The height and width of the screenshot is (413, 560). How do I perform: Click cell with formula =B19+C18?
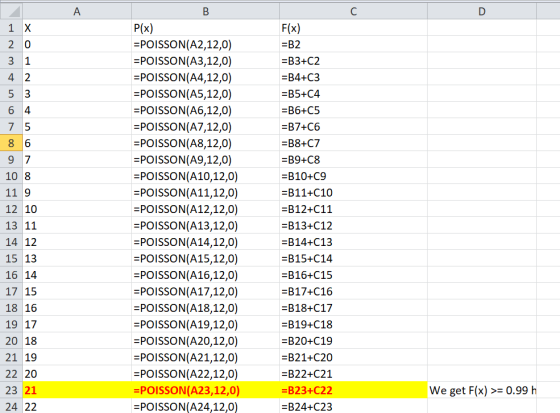353,324
